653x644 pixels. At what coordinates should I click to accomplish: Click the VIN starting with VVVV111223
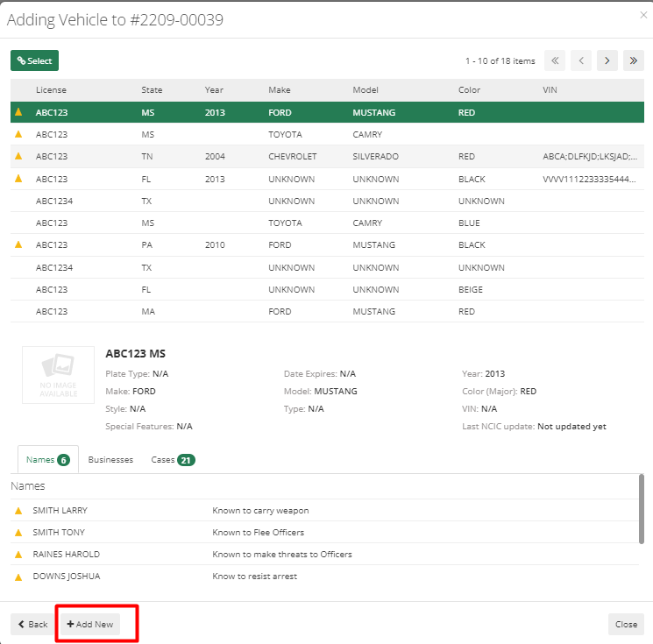589,179
